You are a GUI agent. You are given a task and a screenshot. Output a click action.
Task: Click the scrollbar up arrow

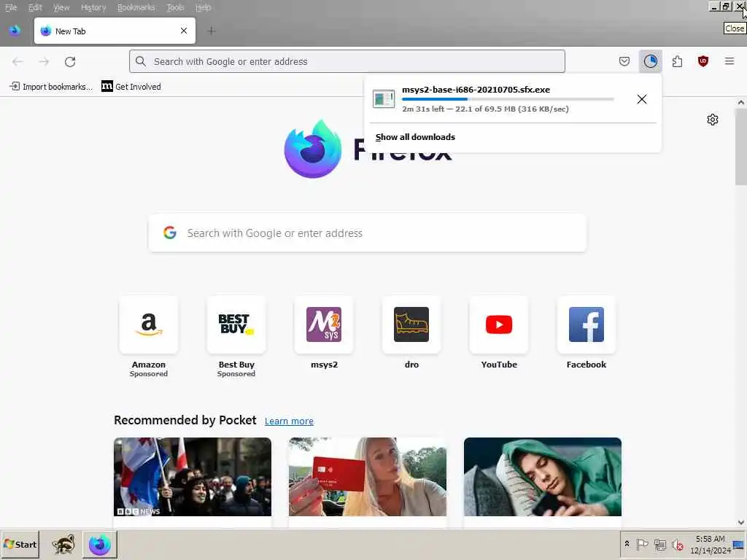click(x=741, y=102)
